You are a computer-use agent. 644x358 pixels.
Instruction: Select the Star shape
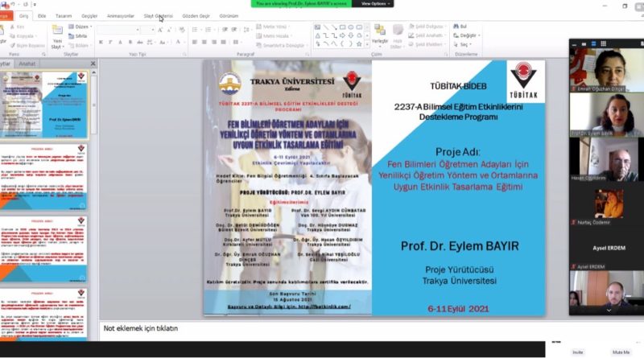click(359, 44)
